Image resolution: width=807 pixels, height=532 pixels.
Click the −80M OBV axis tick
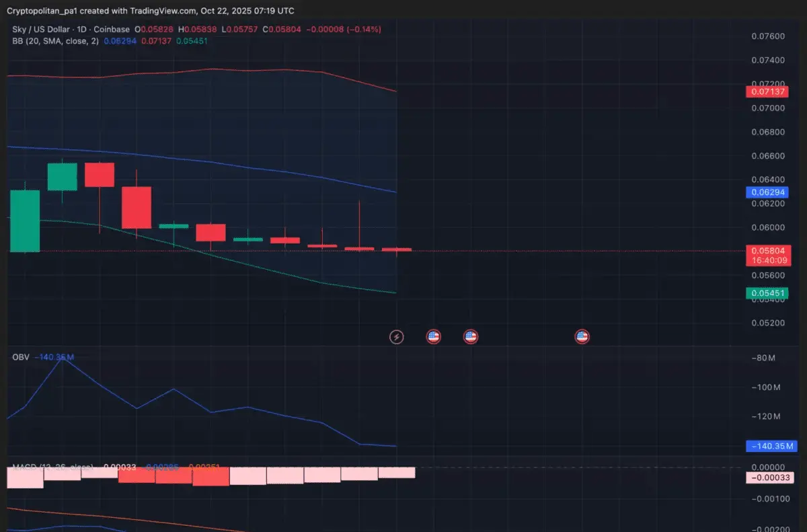[x=763, y=358]
